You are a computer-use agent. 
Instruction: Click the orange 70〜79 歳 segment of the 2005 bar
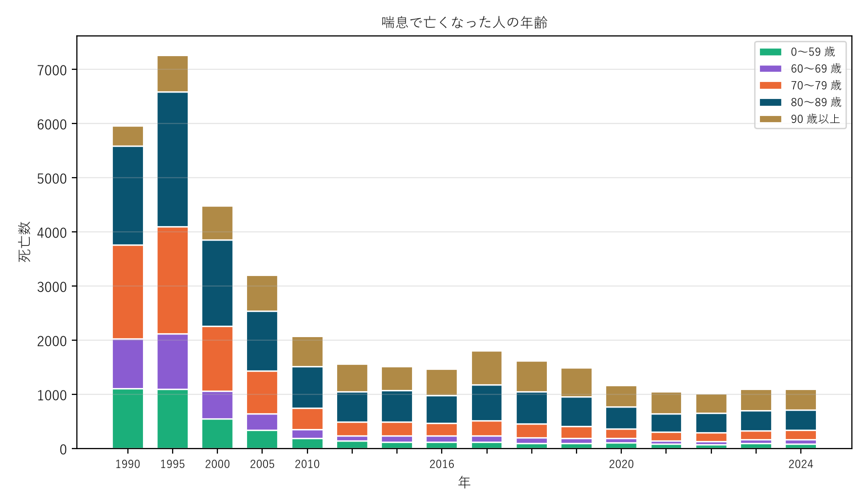point(262,392)
